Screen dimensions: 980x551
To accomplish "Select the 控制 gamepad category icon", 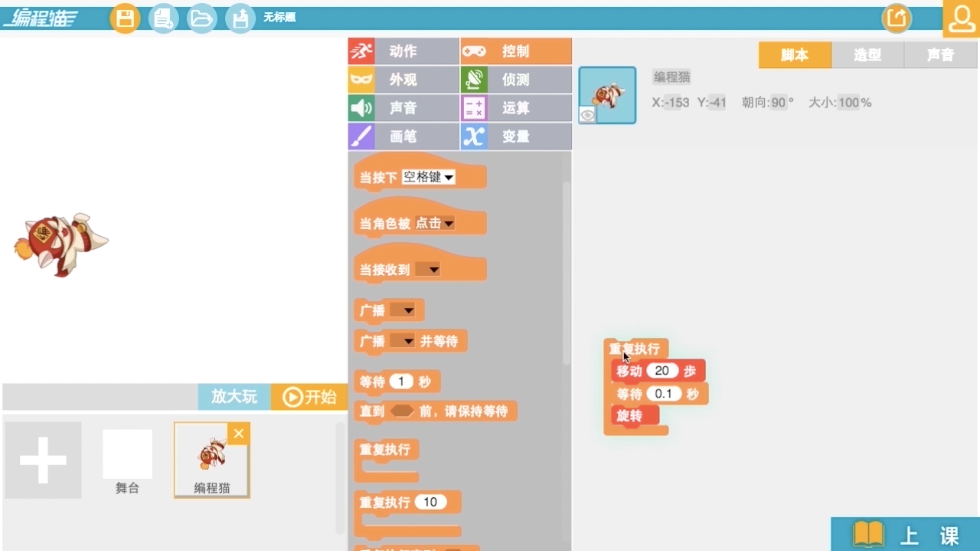I will point(474,51).
